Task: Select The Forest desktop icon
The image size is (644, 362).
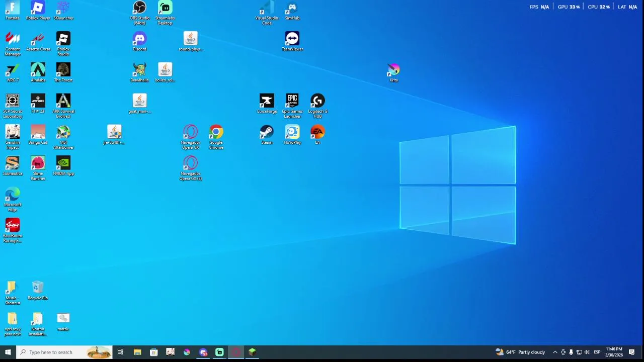Action: [63, 73]
